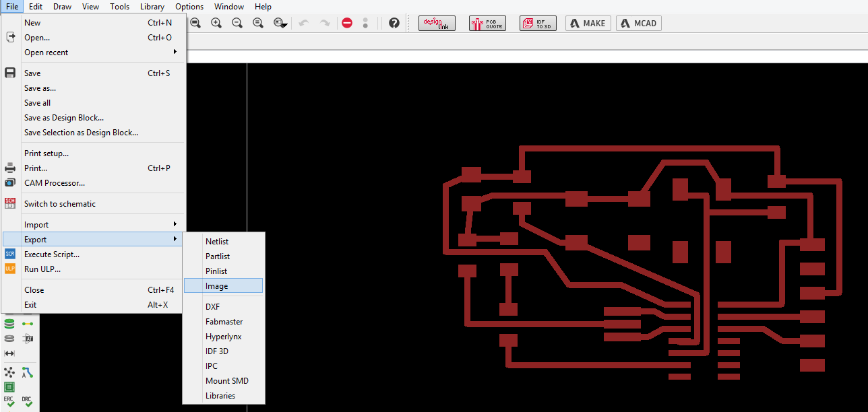
Task: Choose New from the File menu
Action: click(93, 23)
